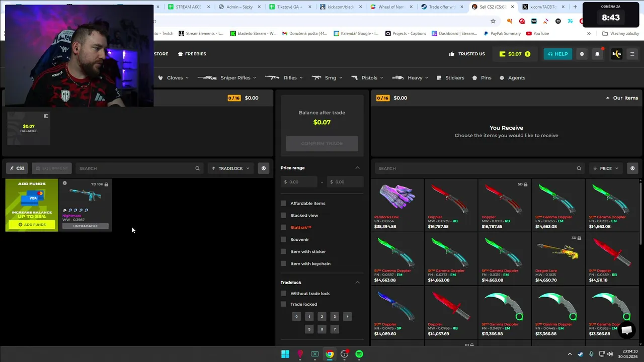Open Spotify from the taskbar
644x362 pixels.
(359, 354)
